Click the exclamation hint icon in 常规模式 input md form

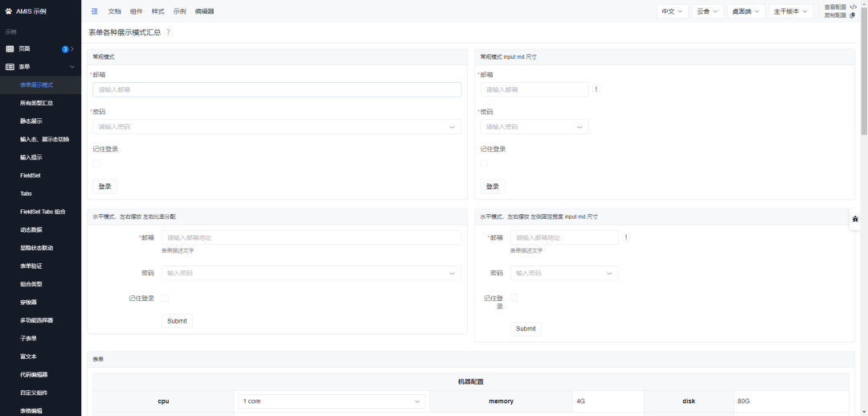(x=596, y=89)
